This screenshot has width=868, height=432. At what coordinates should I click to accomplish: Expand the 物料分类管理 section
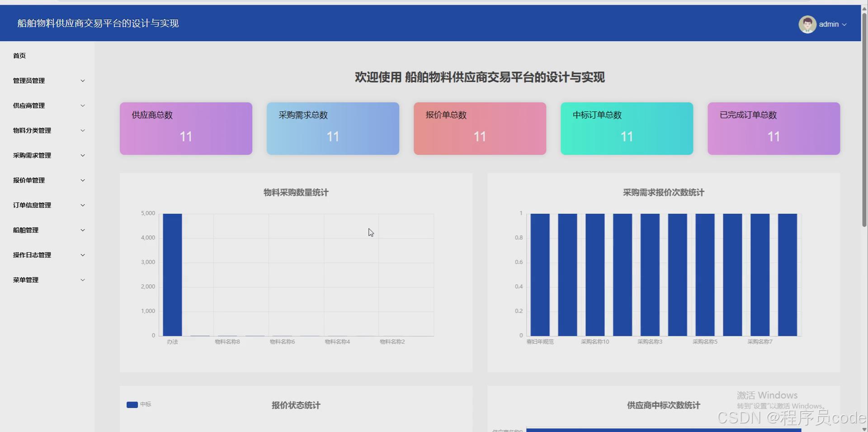(47, 130)
